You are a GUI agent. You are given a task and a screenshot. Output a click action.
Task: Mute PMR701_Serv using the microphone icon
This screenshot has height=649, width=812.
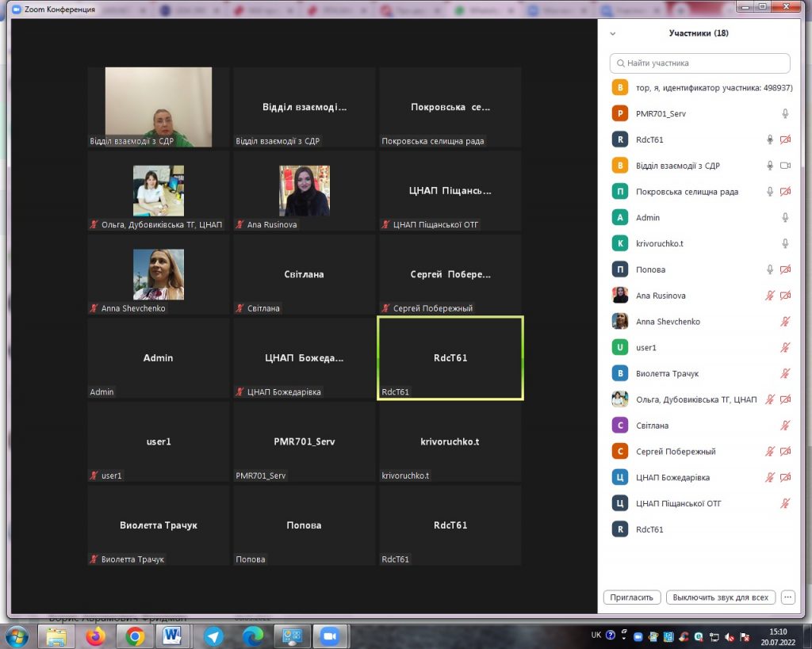tap(785, 114)
